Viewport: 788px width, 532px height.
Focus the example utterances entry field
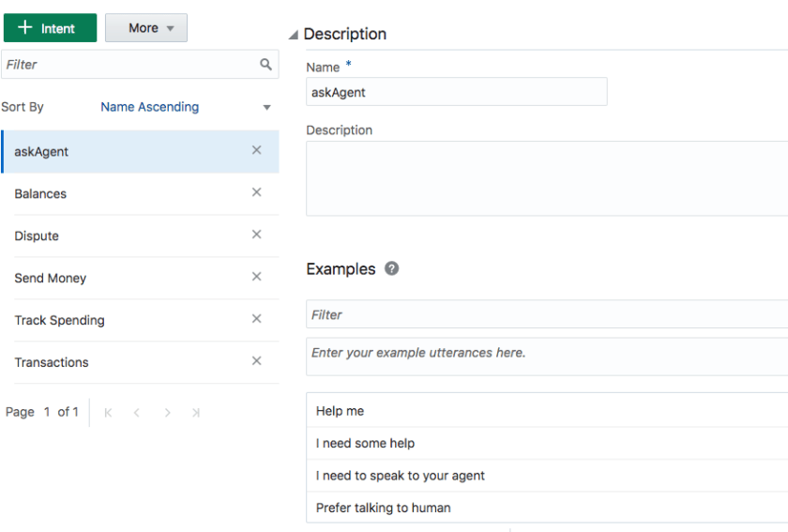coord(544,354)
